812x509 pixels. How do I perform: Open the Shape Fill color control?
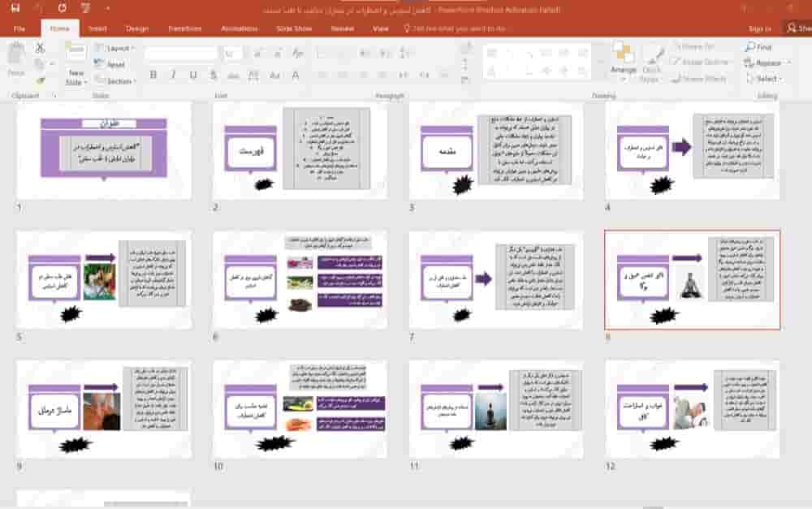pos(694,46)
